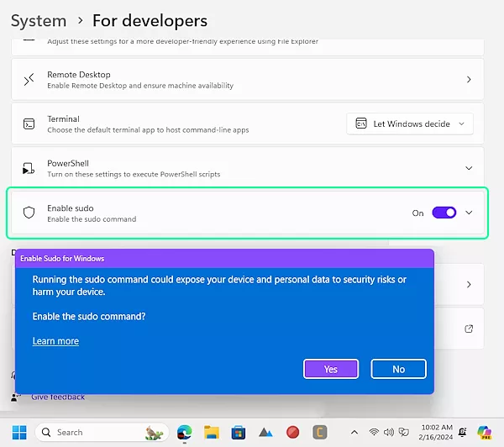Open the default Terminal app dropdown
Viewport: 504px width, 447px height.
[410, 124]
